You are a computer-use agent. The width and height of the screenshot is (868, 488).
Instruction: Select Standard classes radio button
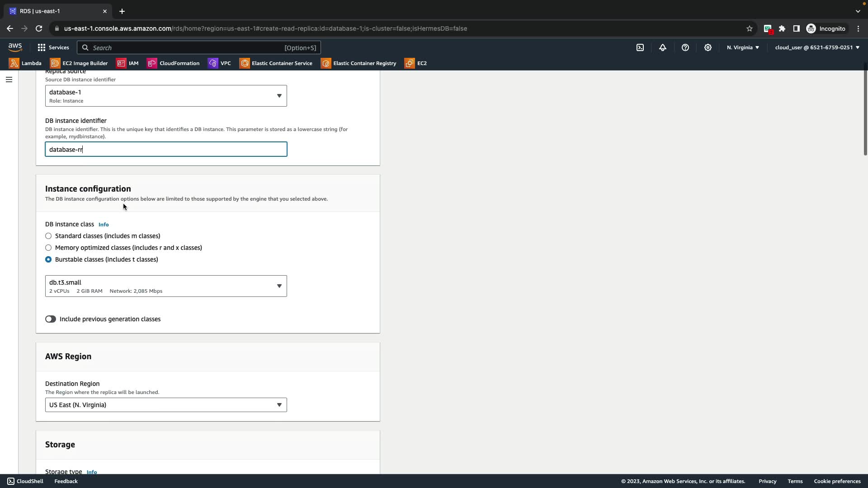coord(48,236)
